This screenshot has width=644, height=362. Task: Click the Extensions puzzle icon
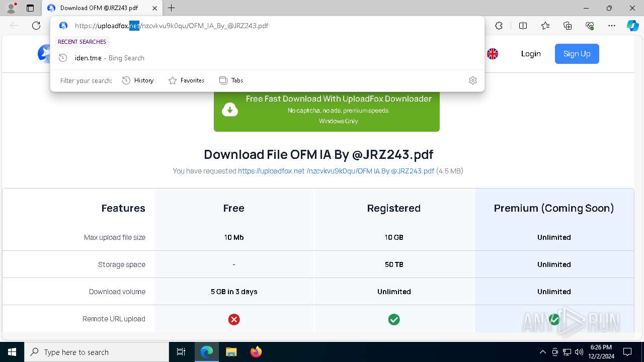499,26
